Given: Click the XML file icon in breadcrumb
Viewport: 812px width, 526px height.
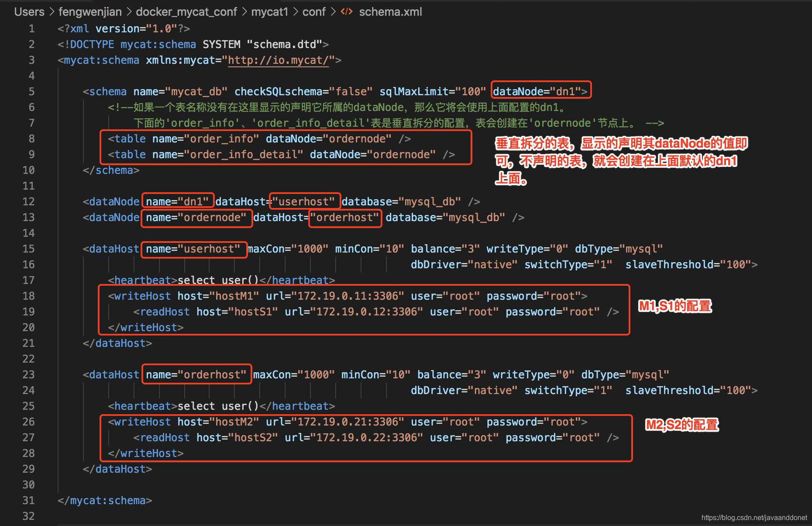Looking at the screenshot, I should tap(347, 12).
